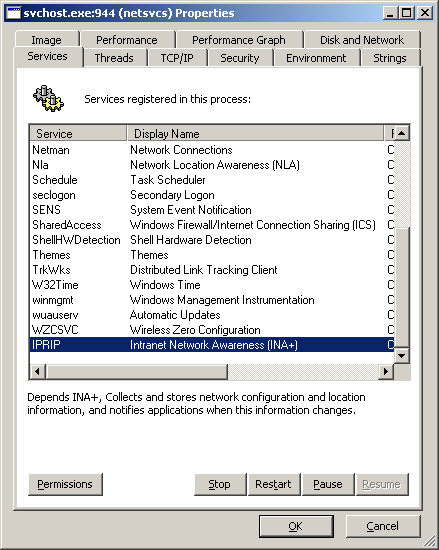
Task: Select the SharedAccess service row
Action: [x=212, y=225]
